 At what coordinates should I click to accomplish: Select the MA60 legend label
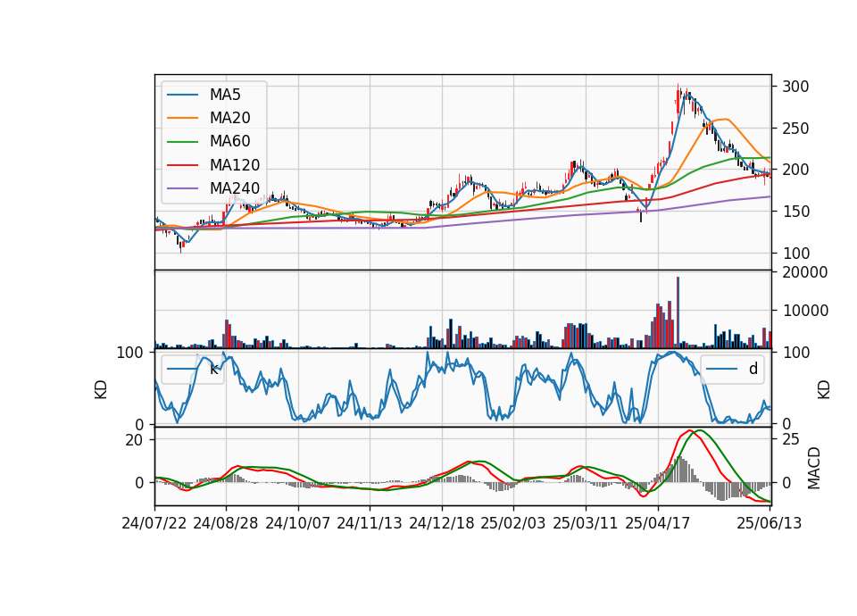point(230,142)
